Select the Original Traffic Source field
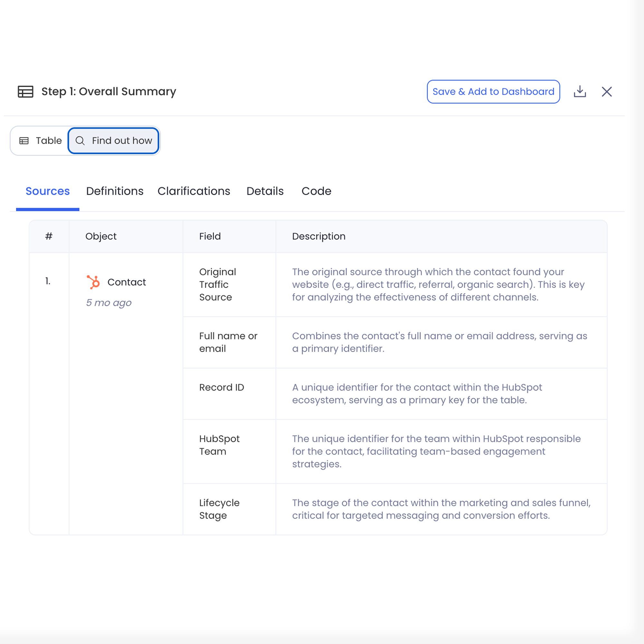This screenshot has height=644, width=644. (217, 284)
